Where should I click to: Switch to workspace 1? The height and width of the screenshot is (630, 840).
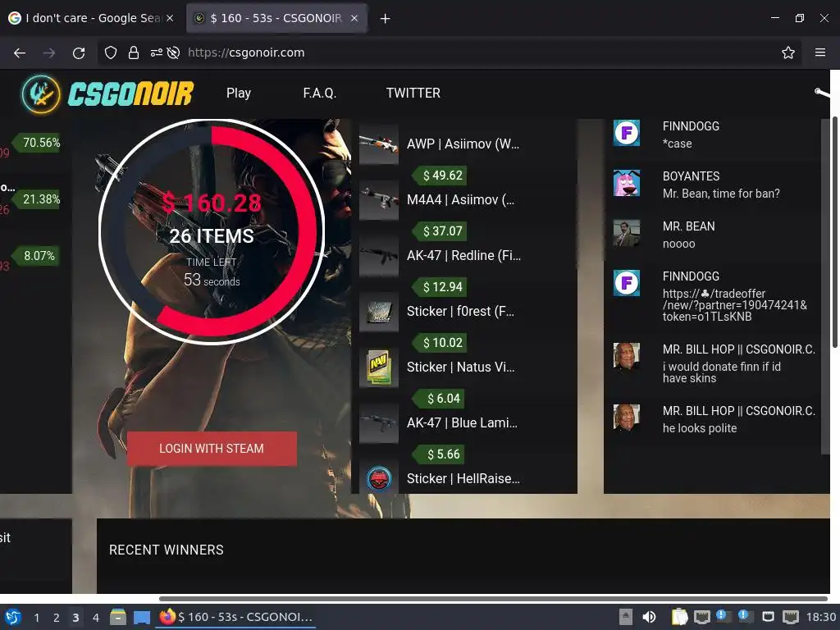pyautogui.click(x=36, y=618)
